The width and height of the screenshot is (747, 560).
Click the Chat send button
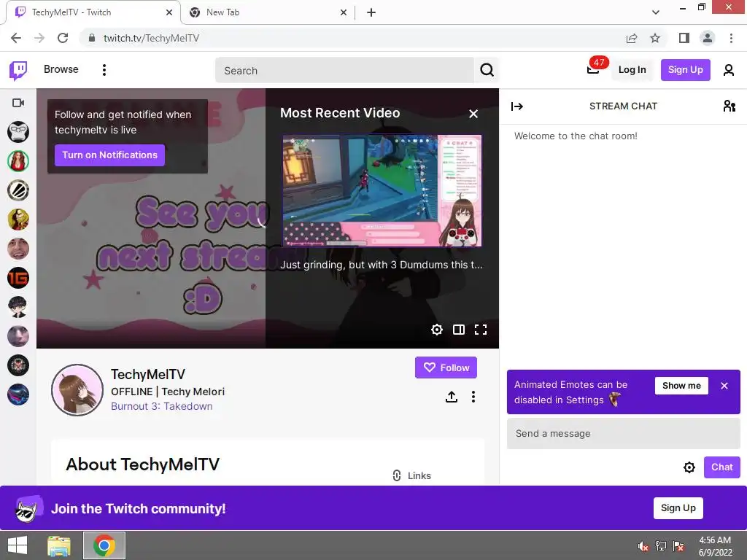[x=721, y=467]
